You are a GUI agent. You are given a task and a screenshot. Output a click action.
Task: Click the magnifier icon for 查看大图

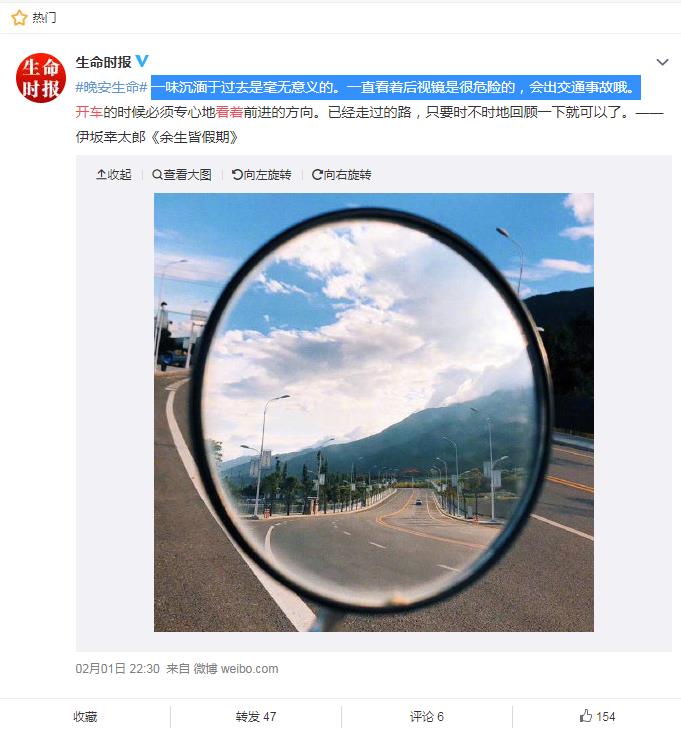pyautogui.click(x=157, y=175)
